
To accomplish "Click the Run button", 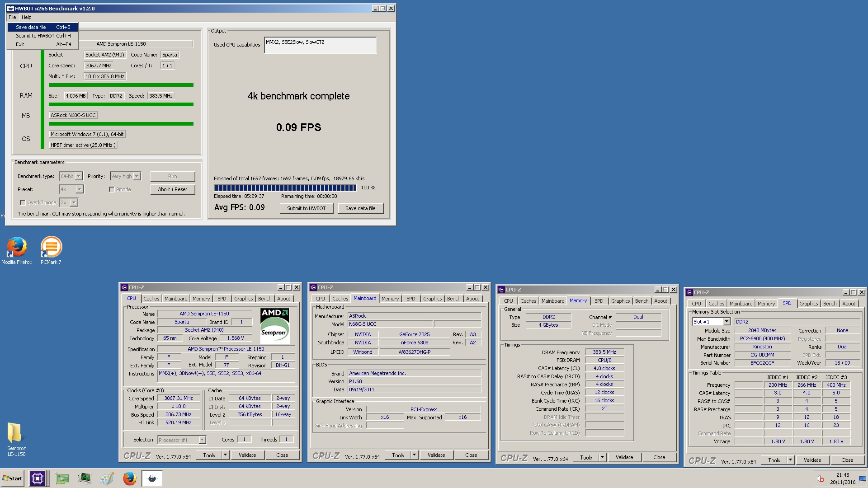I will coord(173,176).
